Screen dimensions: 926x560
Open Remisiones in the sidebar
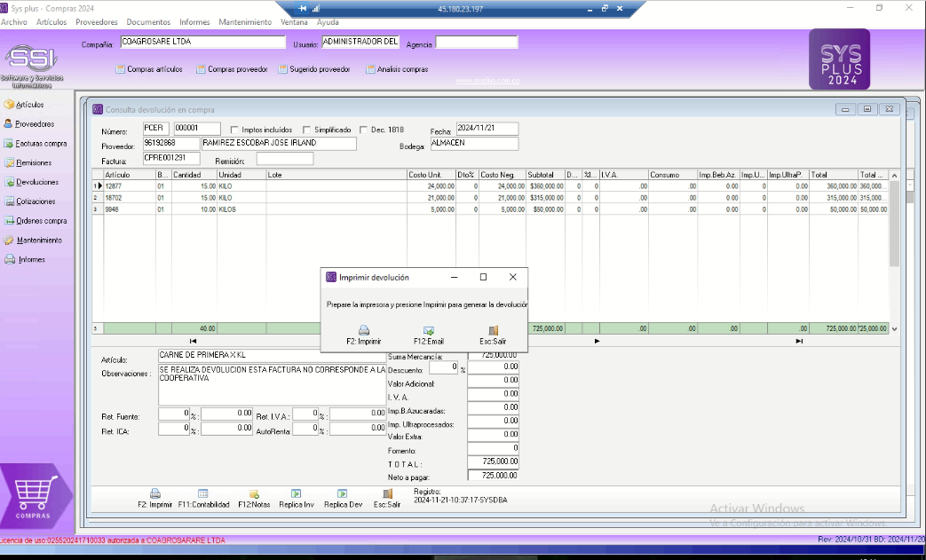[28, 163]
